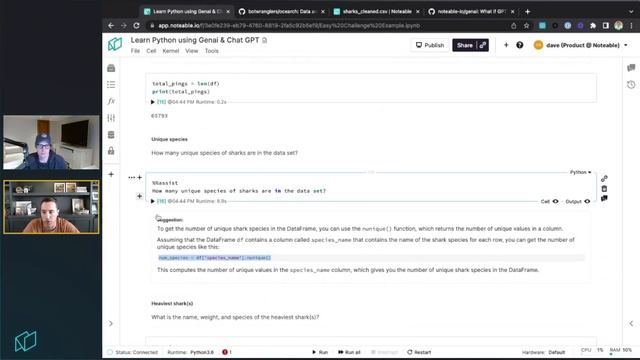Reload the page in the browser
Image resolution: width=640 pixels, height=360 pixels.
pos(136,26)
